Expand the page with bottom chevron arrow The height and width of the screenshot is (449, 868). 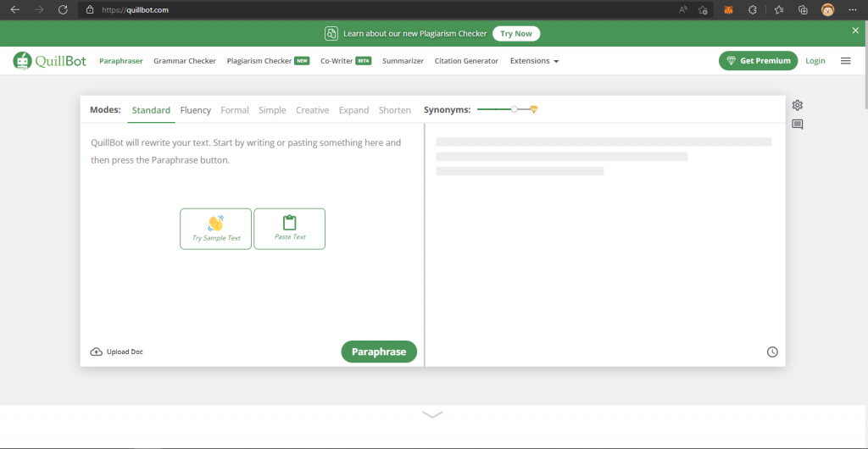[432, 414]
